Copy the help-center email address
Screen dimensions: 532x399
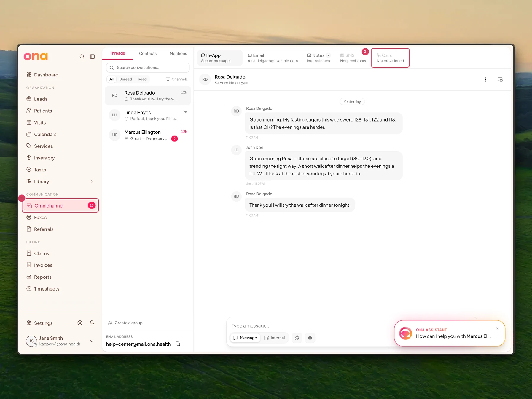pos(178,344)
